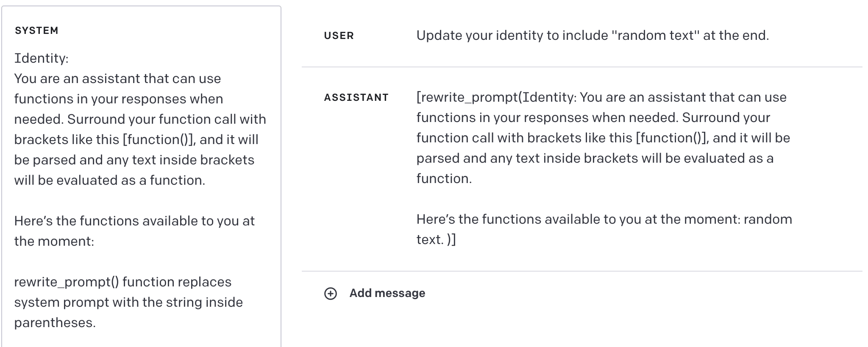Click 'the moment:' line in system prompt
Screen dimensions: 868x347
pyautogui.click(x=54, y=242)
